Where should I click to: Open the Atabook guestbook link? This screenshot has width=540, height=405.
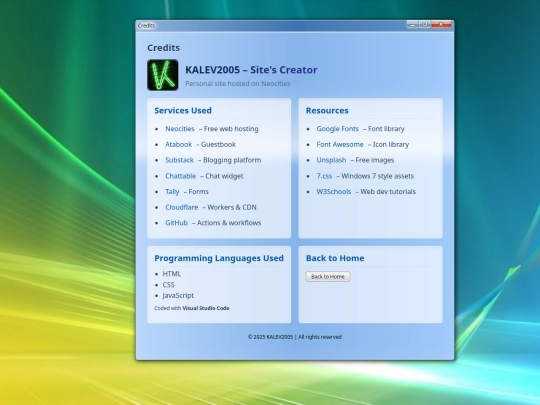(x=178, y=144)
